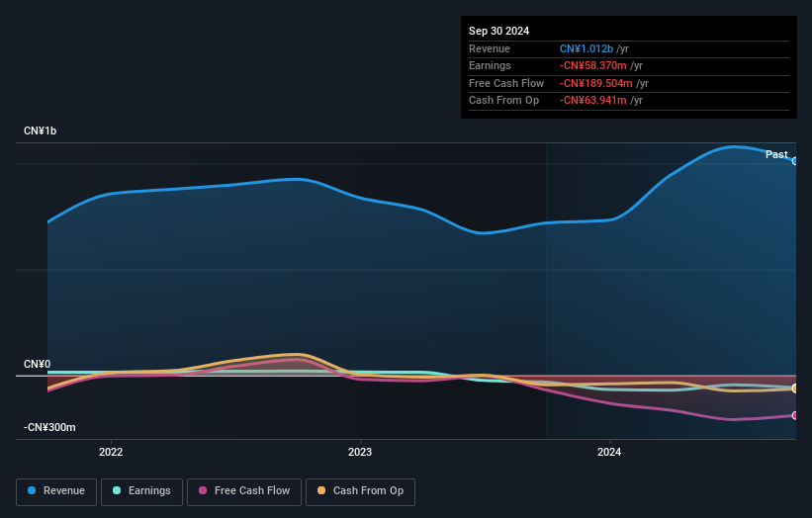This screenshot has height=518, width=812.
Task: Click the Cash From Op label in tooltip
Action: coord(503,101)
